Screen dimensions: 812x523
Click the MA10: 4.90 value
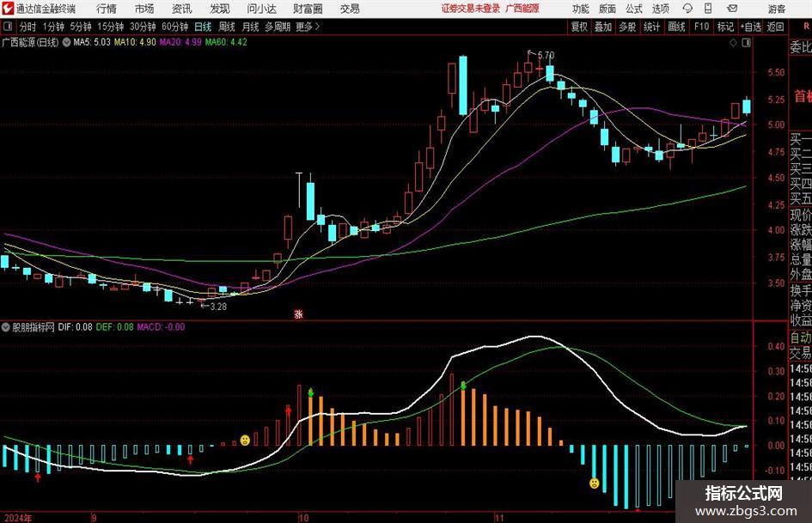click(135, 42)
